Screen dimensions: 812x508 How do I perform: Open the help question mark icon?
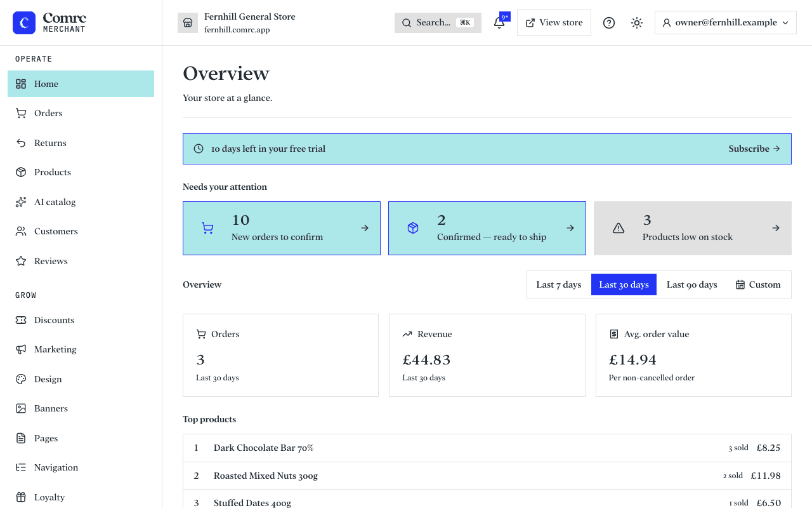(609, 23)
